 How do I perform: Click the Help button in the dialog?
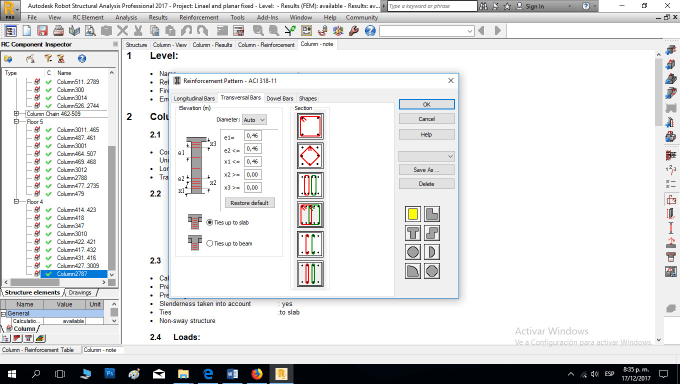427,135
